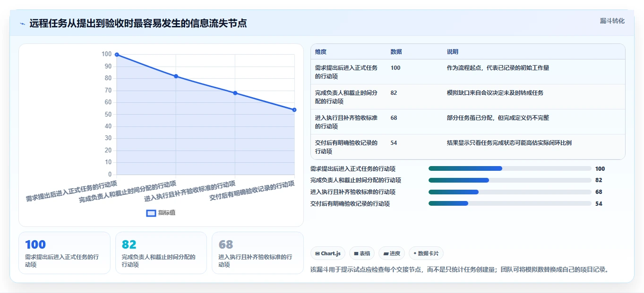This screenshot has height=293, width=644.
Task: Click the 说明 column header
Action: [453, 52]
